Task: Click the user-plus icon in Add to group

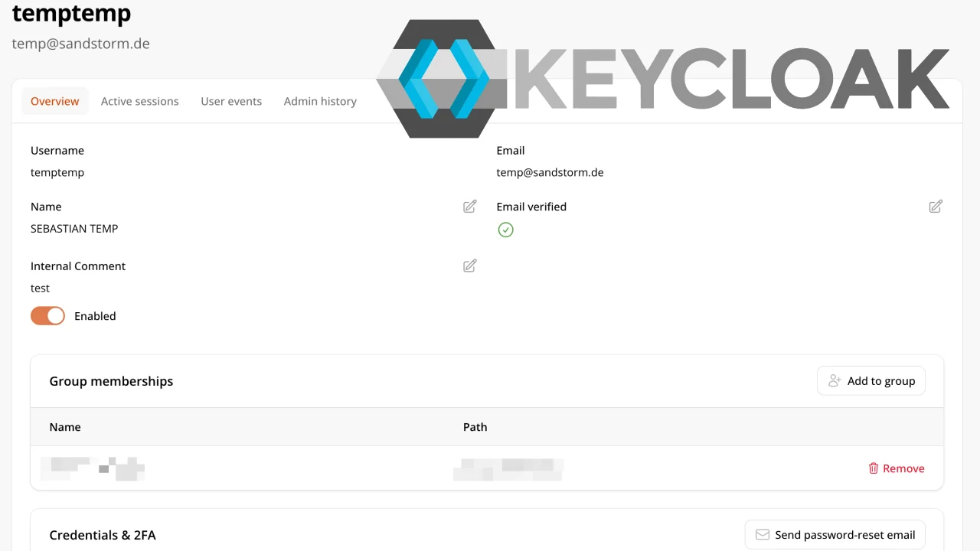Action: (835, 381)
